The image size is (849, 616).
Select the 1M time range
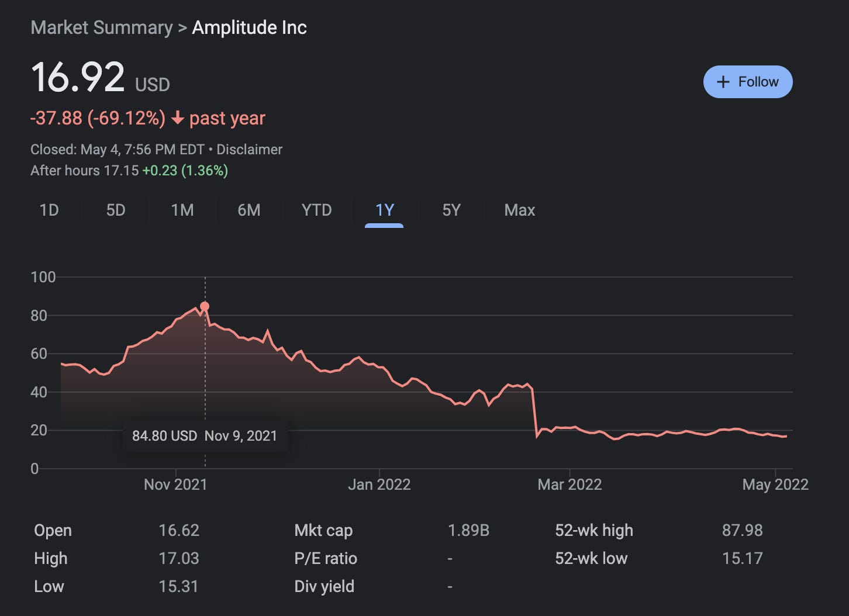[182, 210]
